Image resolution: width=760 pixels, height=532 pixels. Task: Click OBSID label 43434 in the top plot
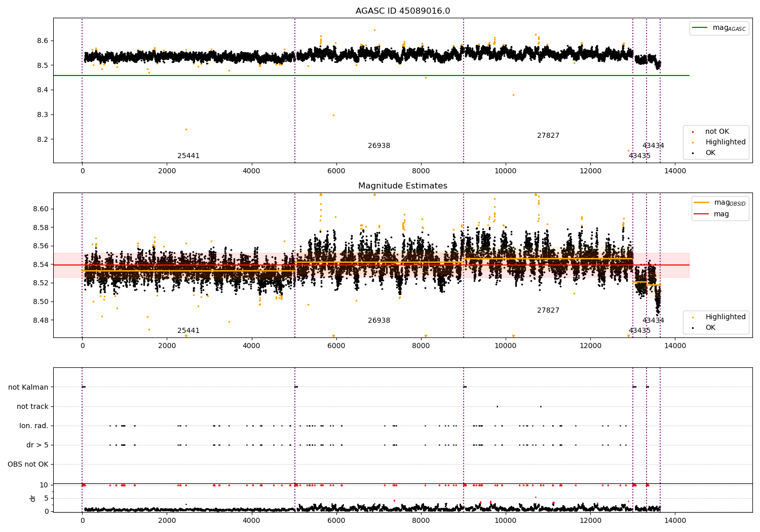(653, 146)
